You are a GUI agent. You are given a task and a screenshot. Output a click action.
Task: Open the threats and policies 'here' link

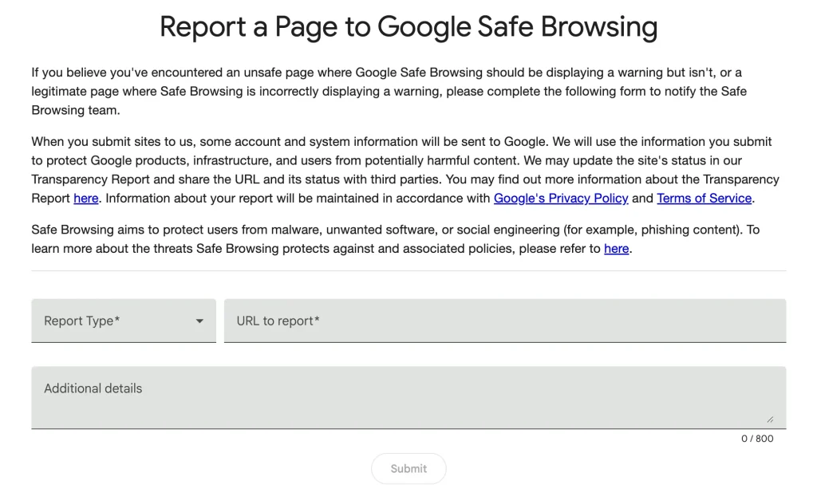point(617,249)
